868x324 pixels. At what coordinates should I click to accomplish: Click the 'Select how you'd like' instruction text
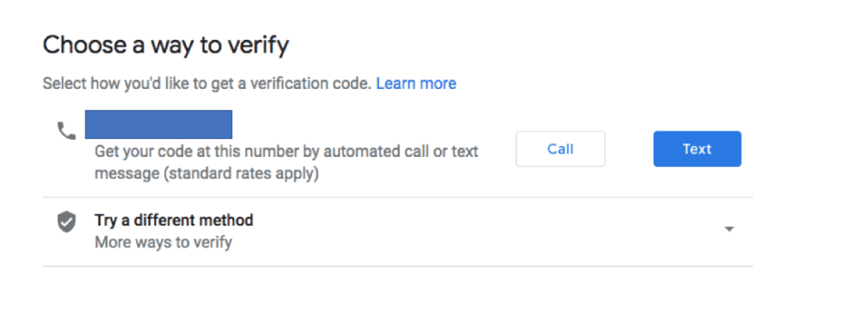click(207, 84)
